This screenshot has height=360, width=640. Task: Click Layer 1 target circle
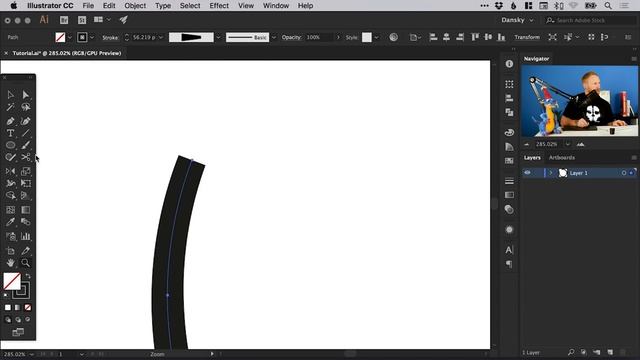point(624,173)
